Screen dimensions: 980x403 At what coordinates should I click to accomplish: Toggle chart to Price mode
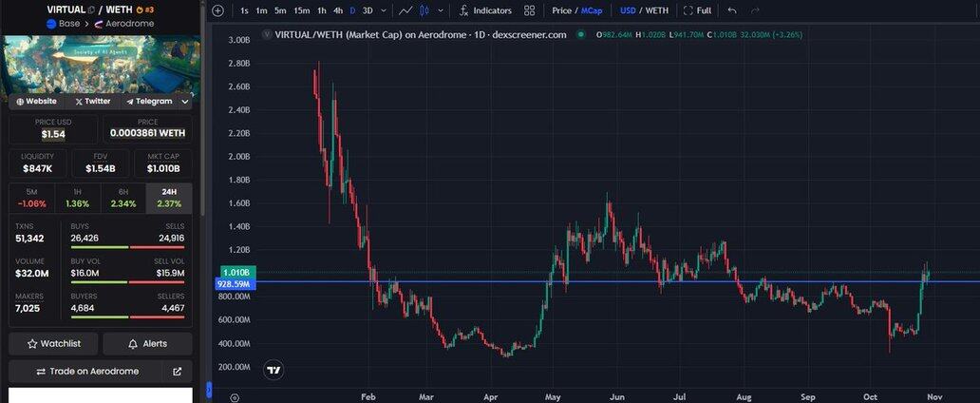(x=561, y=10)
